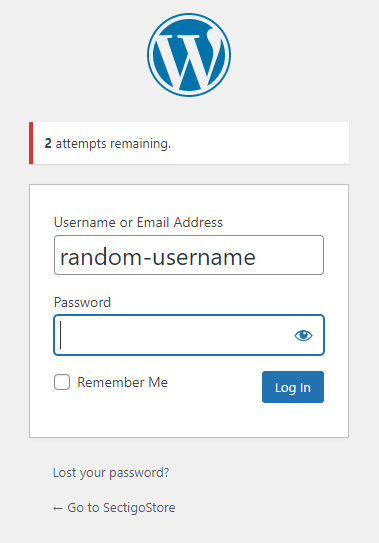Click the blinking text cursor in the Password box

(61, 335)
